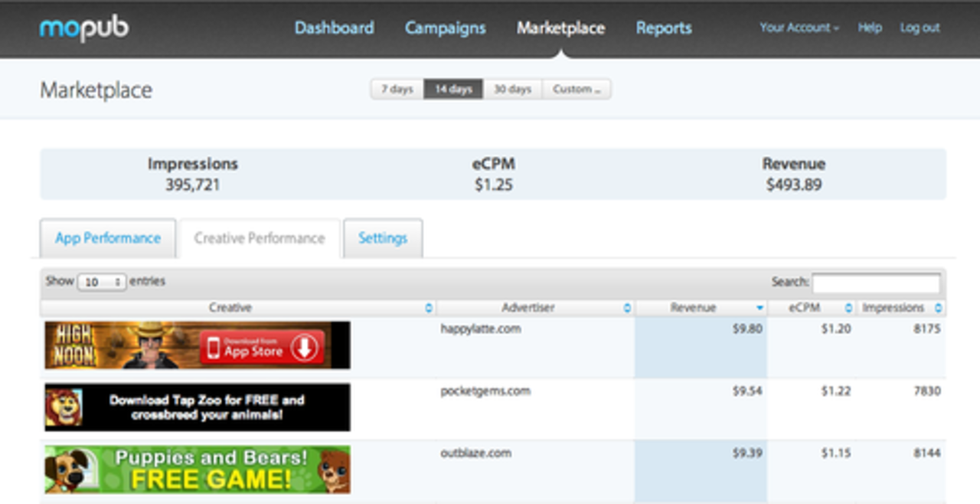
Task: Sort by Impressions column arrows
Action: pyautogui.click(x=938, y=308)
